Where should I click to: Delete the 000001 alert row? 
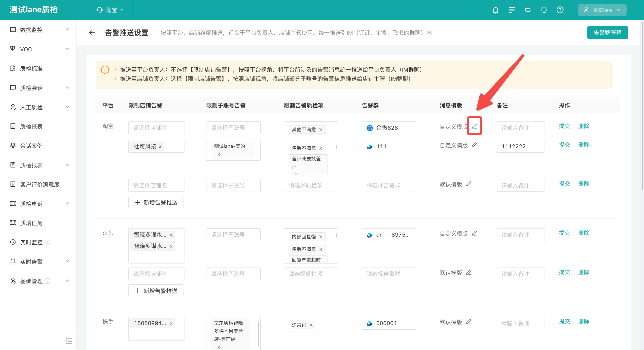pos(584,322)
